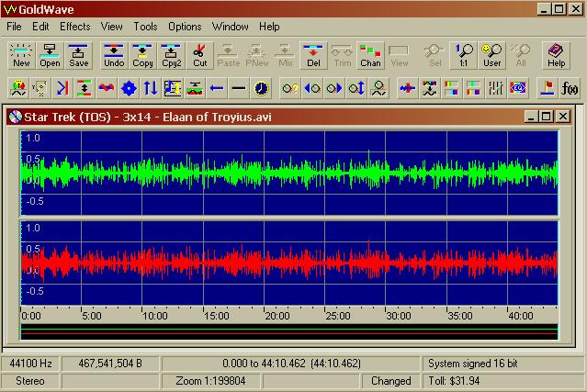Click the Del delete toolbar button
This screenshot has height=392, width=587.
pyautogui.click(x=314, y=55)
